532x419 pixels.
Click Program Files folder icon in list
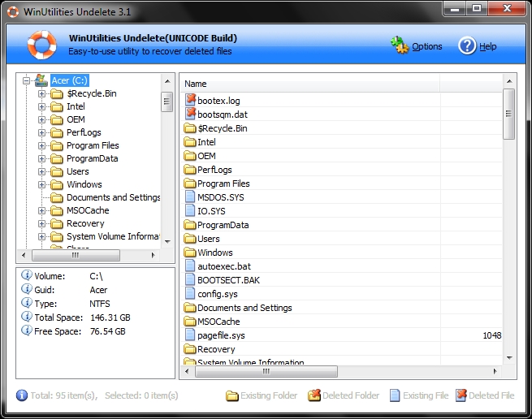click(190, 184)
